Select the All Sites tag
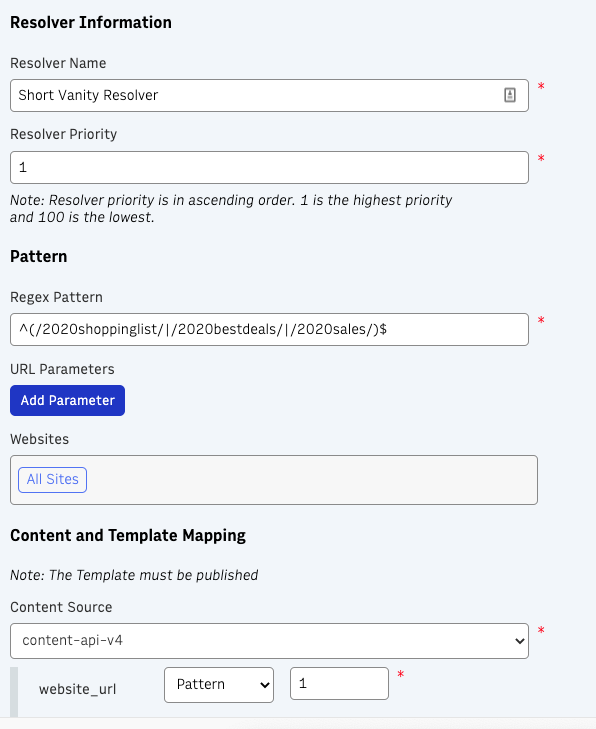 (x=53, y=480)
